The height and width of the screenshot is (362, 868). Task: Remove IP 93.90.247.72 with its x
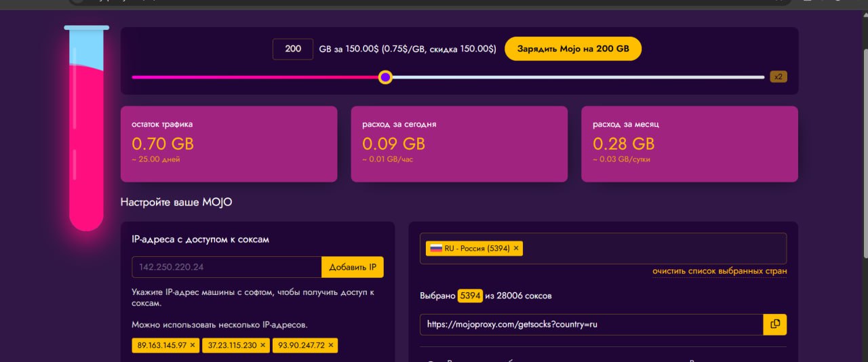(x=331, y=345)
